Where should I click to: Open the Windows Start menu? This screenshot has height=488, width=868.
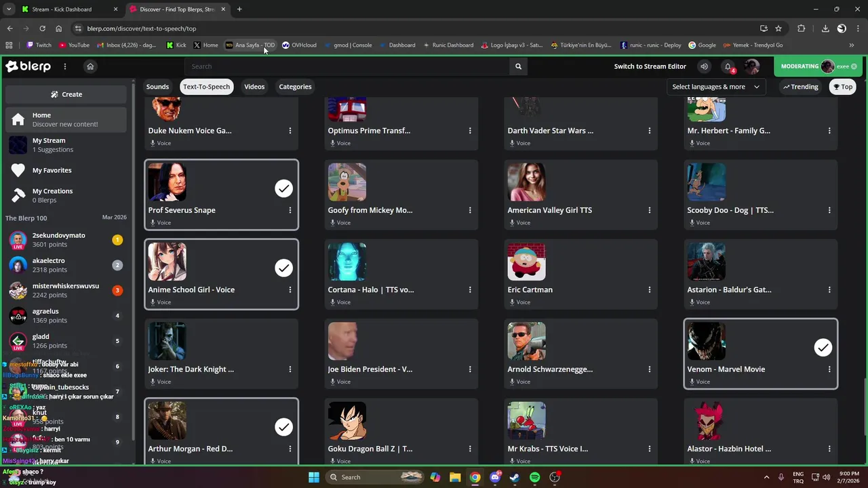pyautogui.click(x=314, y=477)
